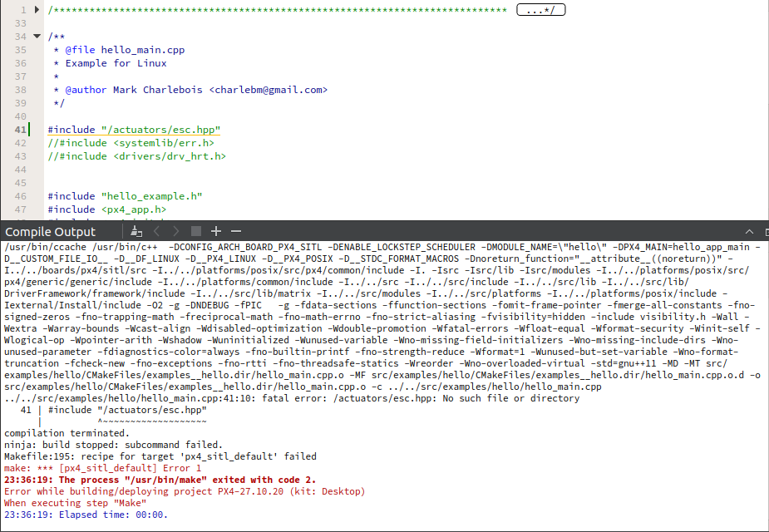Go to next item in Compile Output

(176, 231)
